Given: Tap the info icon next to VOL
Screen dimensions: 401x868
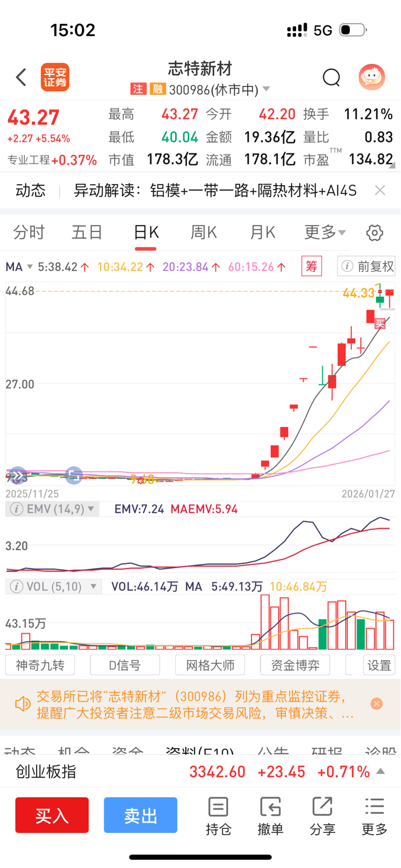Looking at the screenshot, I should (x=16, y=586).
